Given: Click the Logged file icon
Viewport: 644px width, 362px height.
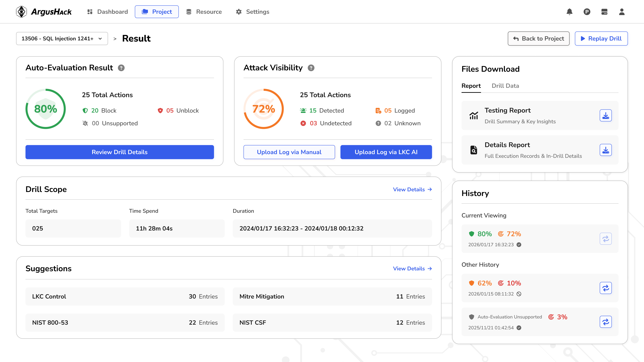Looking at the screenshot, I should [378, 111].
